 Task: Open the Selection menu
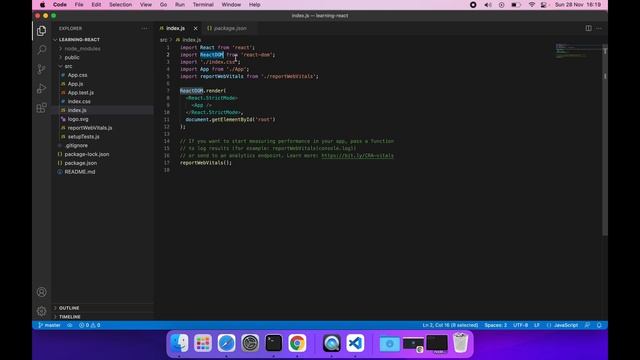pyautogui.click(x=120, y=5)
